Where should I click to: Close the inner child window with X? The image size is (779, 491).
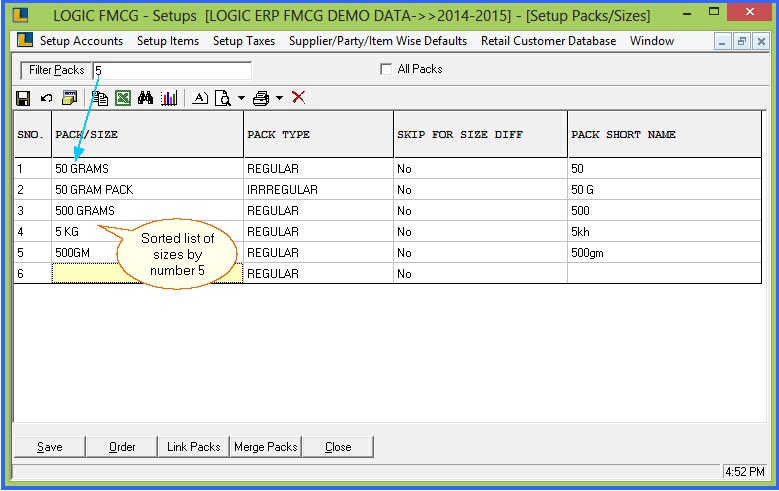point(761,42)
